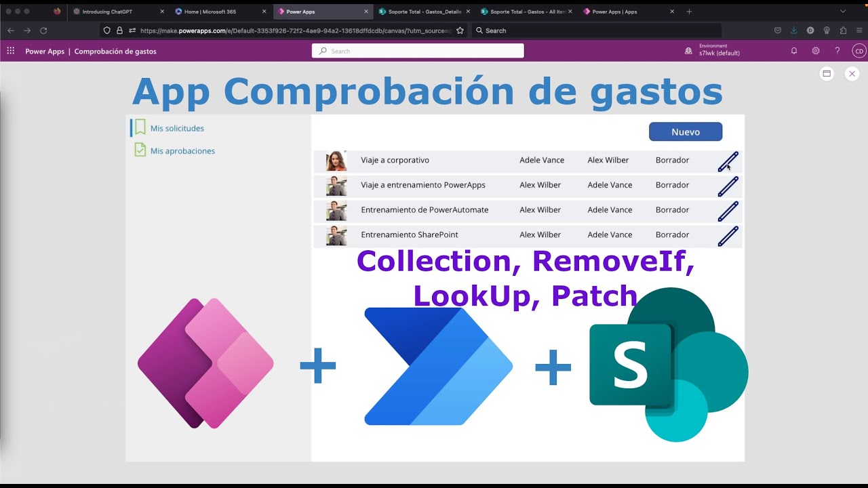Screen dimensions: 868x488
Task: Open the settings gear in Power Apps header
Action: (x=816, y=51)
